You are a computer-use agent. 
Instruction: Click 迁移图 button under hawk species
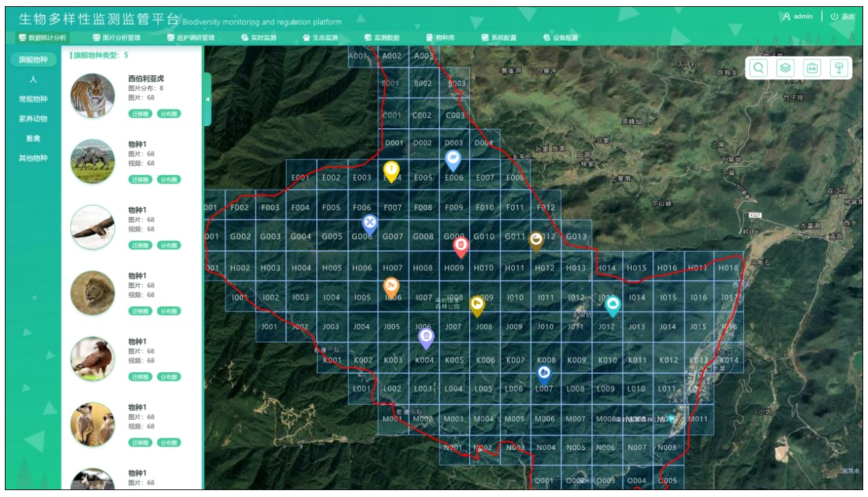coord(140,377)
